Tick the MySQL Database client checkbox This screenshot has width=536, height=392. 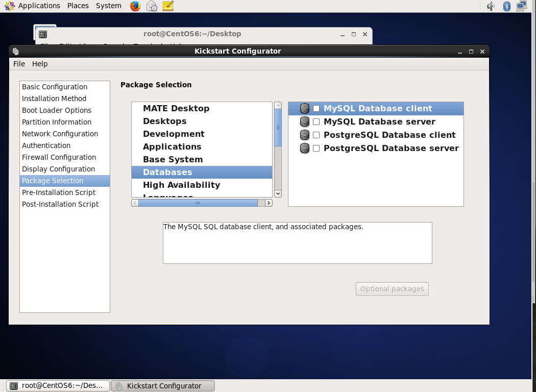coord(316,108)
